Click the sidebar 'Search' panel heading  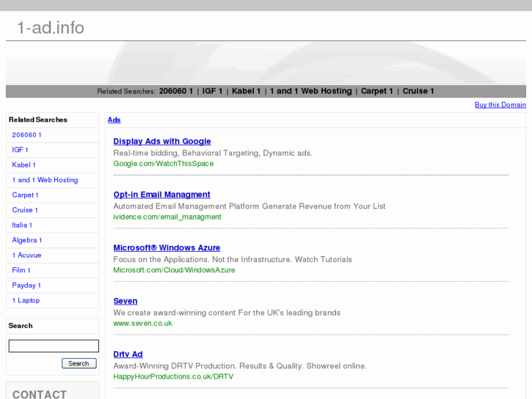pyautogui.click(x=20, y=326)
